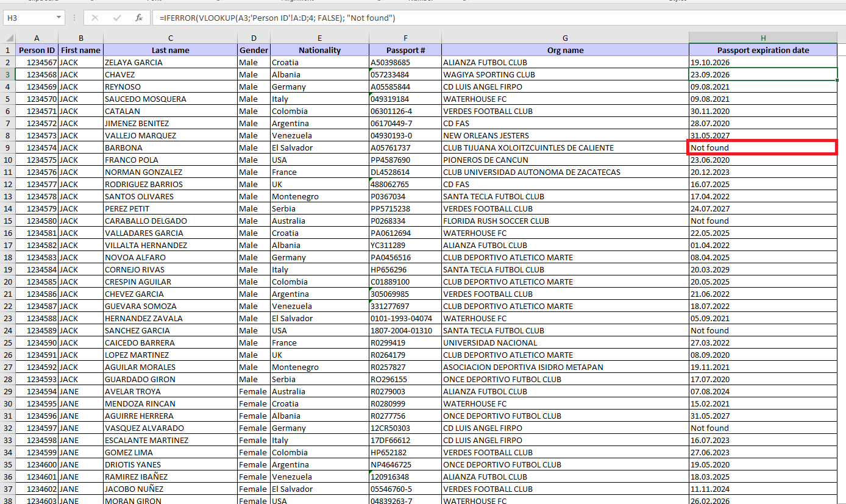Select column C header
Screen dimensions: 846x504
[170, 38]
